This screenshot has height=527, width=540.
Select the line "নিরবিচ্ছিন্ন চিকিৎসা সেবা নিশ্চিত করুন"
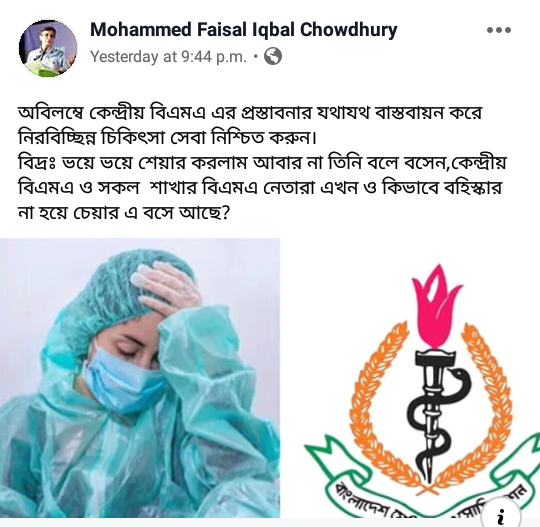[x=167, y=138]
